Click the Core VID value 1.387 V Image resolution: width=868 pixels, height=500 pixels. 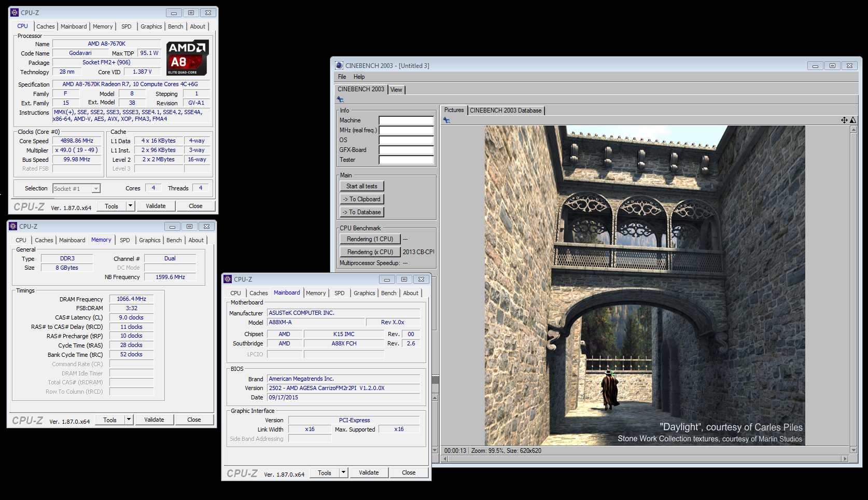[x=142, y=72]
